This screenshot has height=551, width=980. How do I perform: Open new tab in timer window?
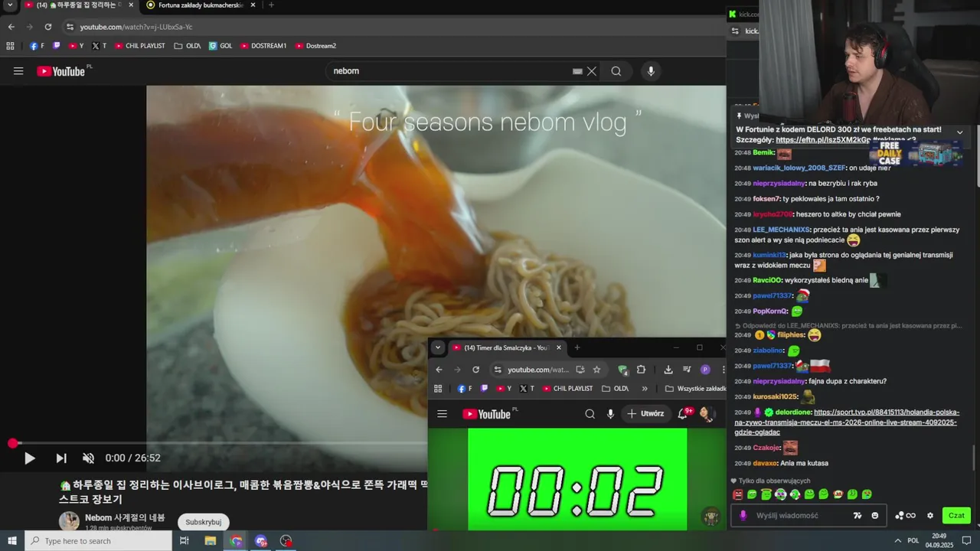(x=577, y=347)
